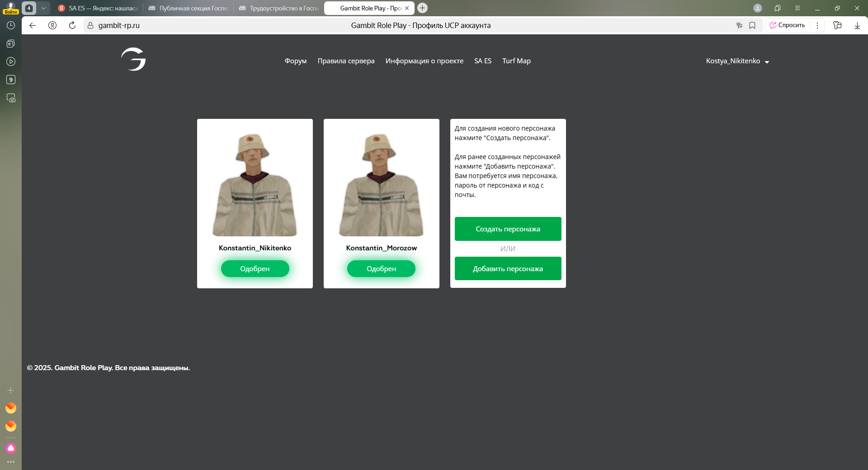Expand the tab groups chevron
868x470 pixels.
43,8
